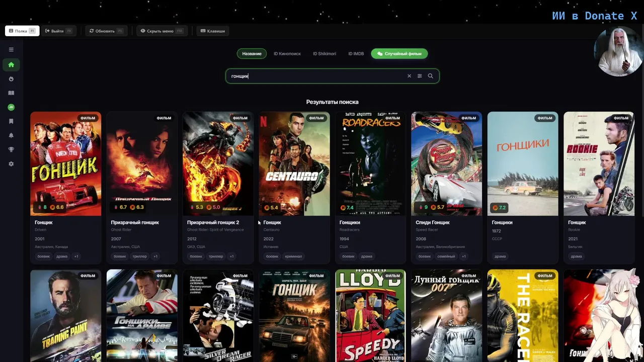This screenshot has width=644, height=362.
Task: Click the Результаты поиска heading
Action: tap(333, 102)
